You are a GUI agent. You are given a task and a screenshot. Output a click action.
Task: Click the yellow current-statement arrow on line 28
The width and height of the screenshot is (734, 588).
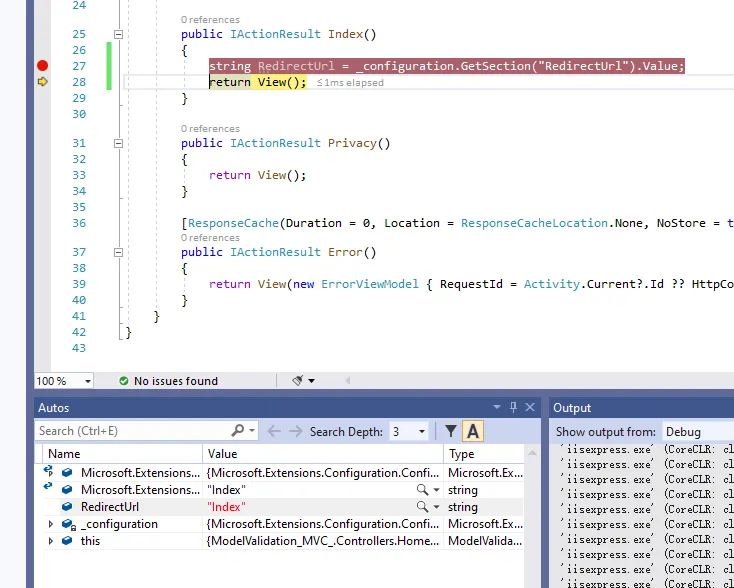point(43,82)
